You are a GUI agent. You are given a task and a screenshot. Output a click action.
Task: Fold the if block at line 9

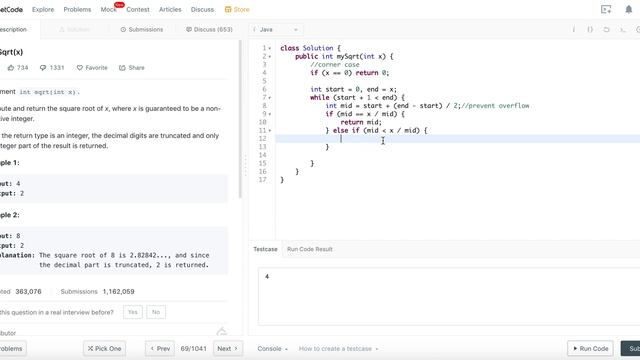pyautogui.click(x=270, y=114)
